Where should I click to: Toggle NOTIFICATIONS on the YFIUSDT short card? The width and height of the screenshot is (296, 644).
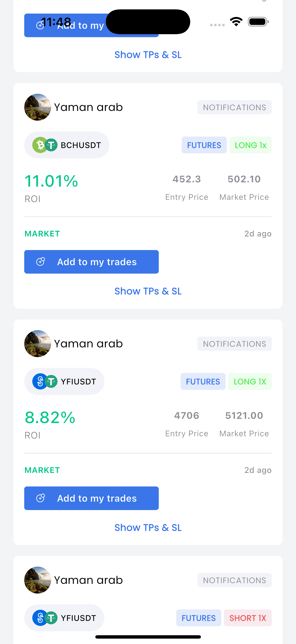click(x=235, y=580)
